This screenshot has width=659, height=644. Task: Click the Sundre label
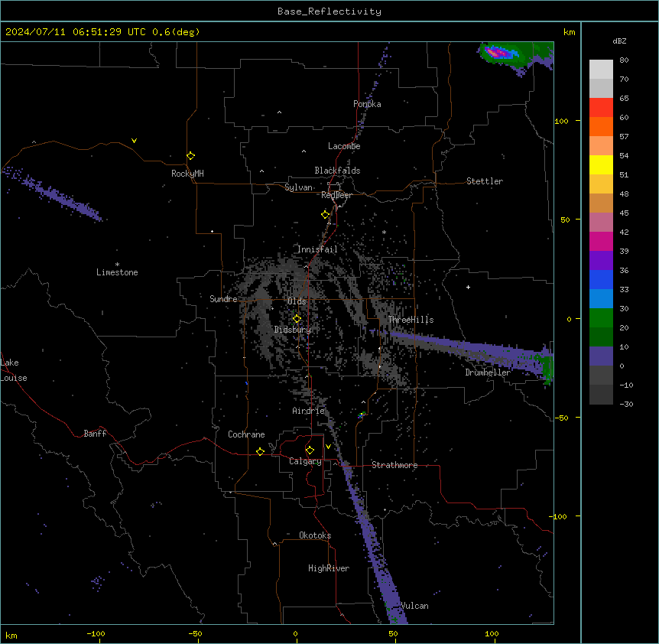(x=223, y=299)
